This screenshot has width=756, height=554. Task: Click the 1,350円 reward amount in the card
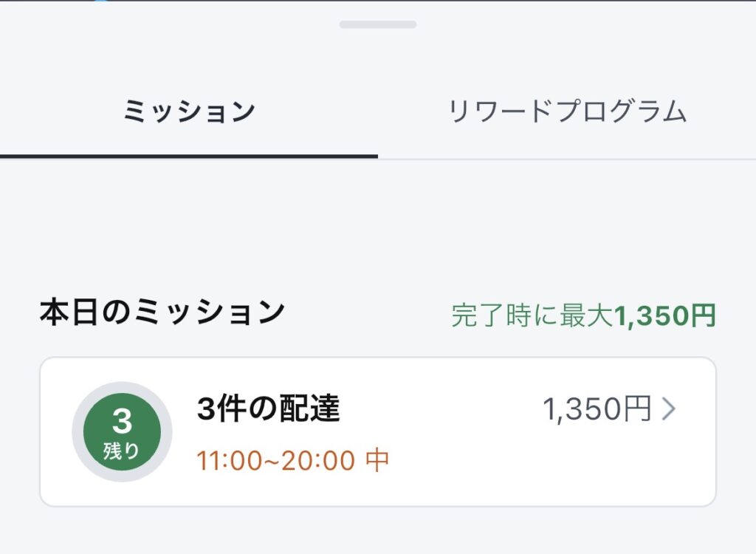597,408
